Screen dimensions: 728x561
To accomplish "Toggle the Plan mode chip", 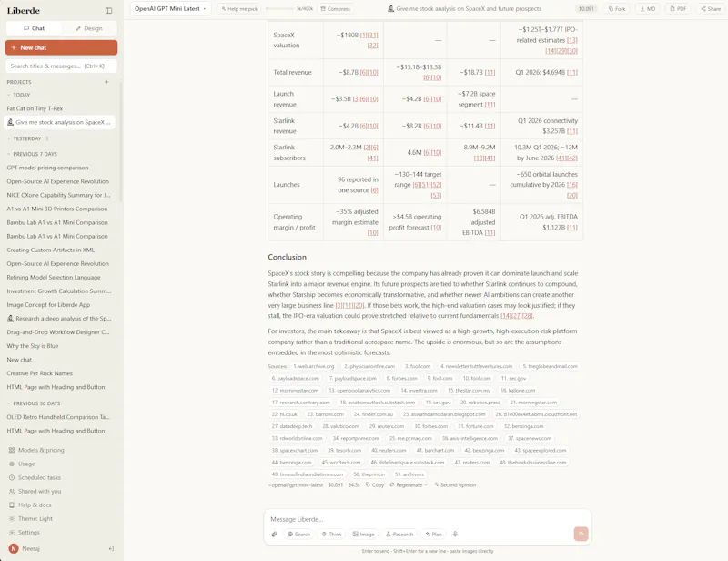I will coord(434,534).
